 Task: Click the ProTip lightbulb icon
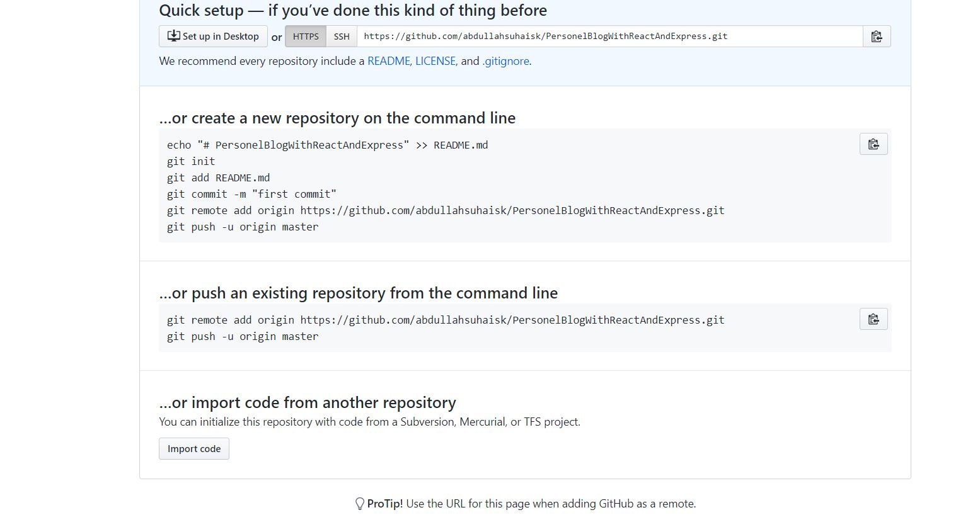(x=360, y=504)
